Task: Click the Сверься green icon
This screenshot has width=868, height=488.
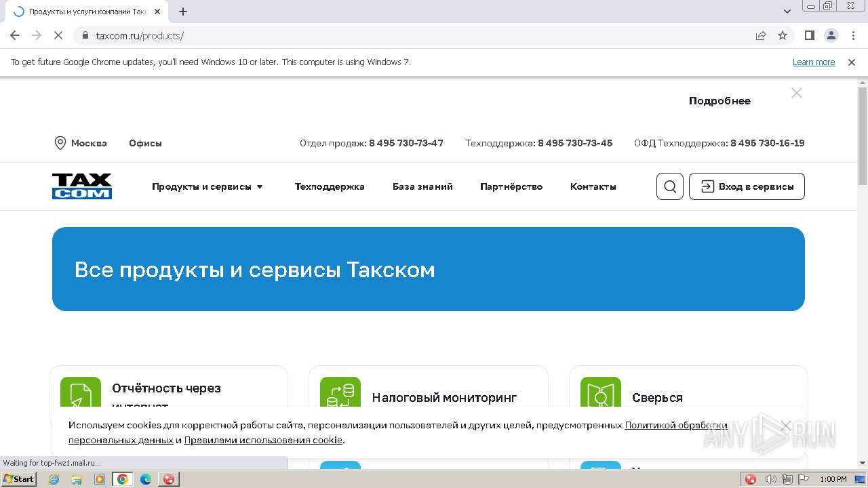Action: tap(601, 392)
